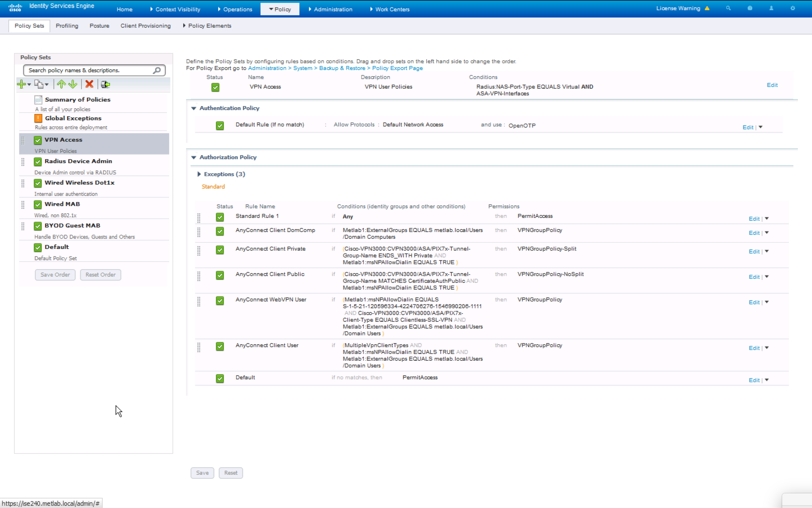This screenshot has width=812, height=508.
Task: Switch to the Profiling tab
Action: [x=67, y=26]
